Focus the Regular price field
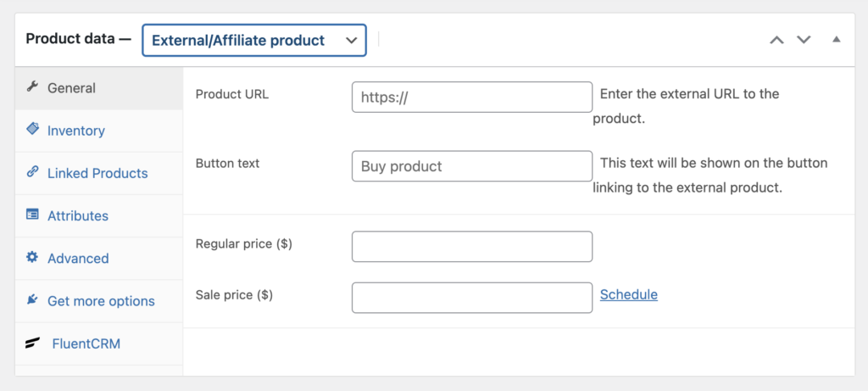Image resolution: width=868 pixels, height=391 pixels. (472, 247)
